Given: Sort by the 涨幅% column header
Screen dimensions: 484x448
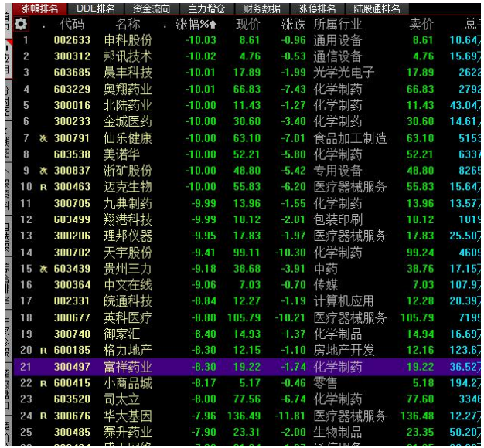Looking at the screenshot, I should click(x=196, y=24).
